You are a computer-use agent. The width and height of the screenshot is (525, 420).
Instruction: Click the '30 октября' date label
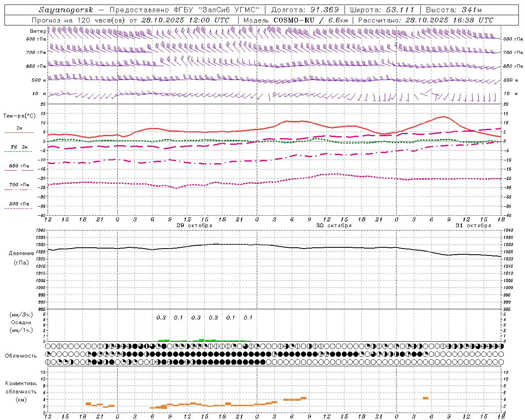[334, 226]
